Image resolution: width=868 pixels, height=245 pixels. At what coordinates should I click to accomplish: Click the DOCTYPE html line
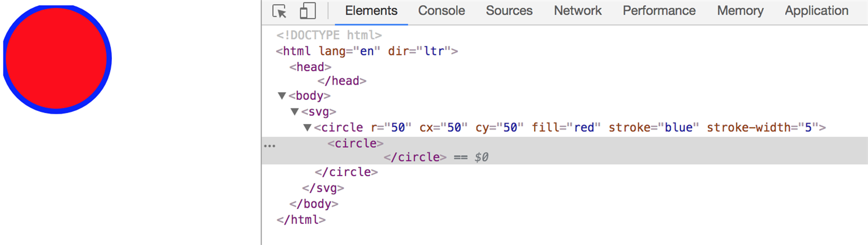click(x=329, y=36)
